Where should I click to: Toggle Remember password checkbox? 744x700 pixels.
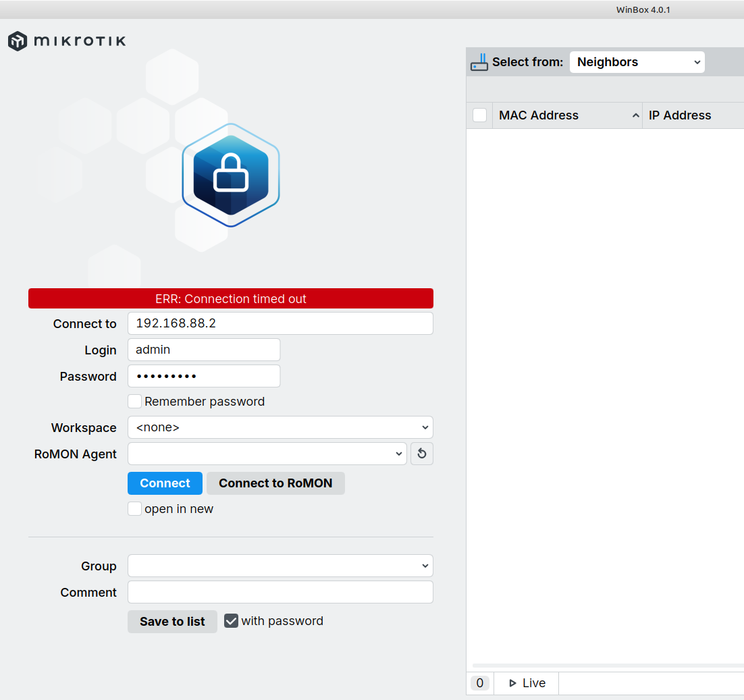tap(135, 401)
